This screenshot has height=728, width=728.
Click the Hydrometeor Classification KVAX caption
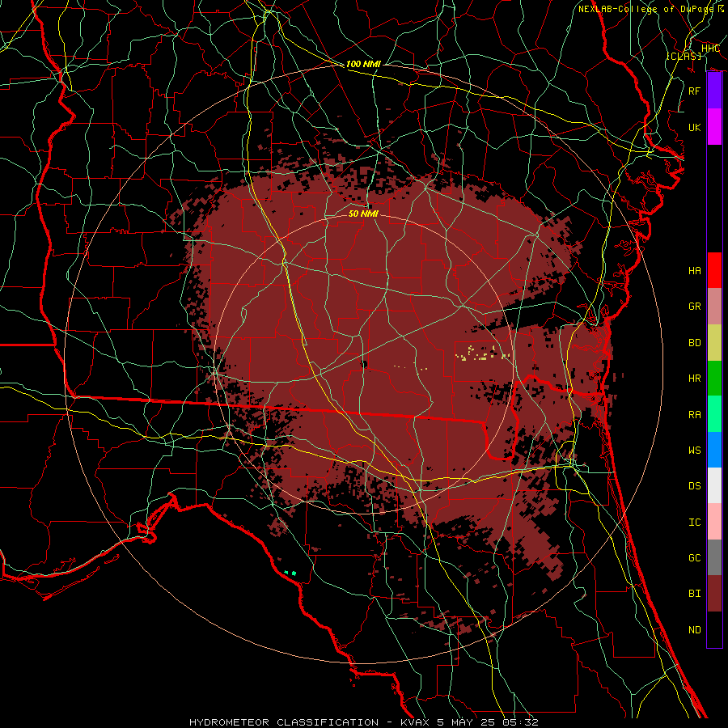(364, 722)
